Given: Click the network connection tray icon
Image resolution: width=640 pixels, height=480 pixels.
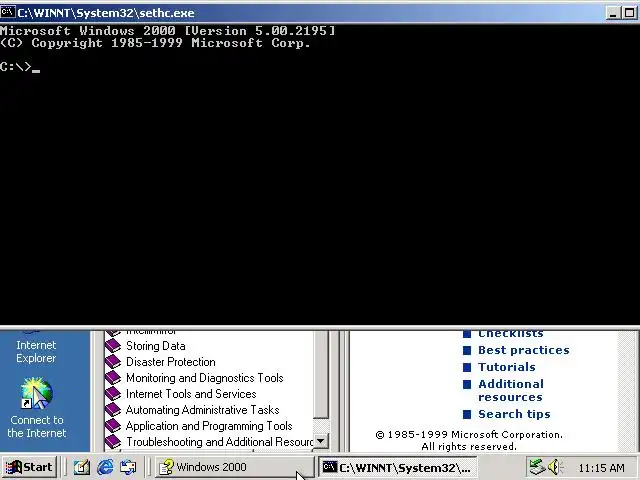Looking at the screenshot, I should (537, 467).
